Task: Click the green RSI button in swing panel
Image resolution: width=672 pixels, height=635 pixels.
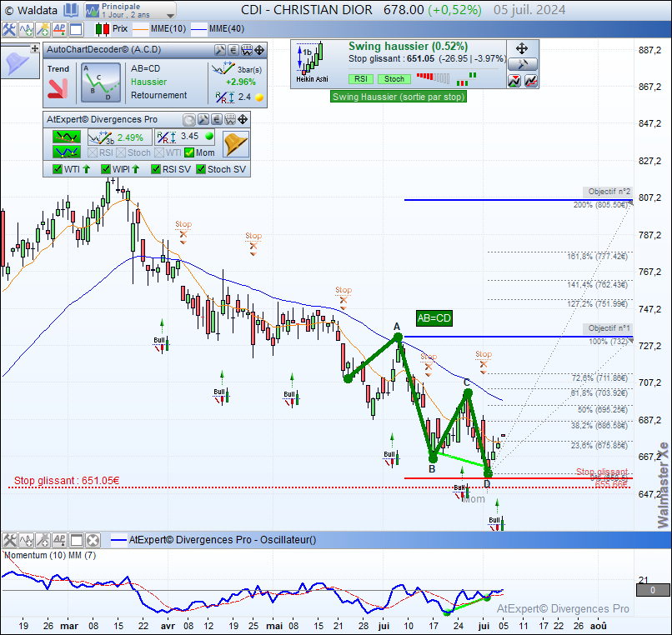Action: (361, 79)
